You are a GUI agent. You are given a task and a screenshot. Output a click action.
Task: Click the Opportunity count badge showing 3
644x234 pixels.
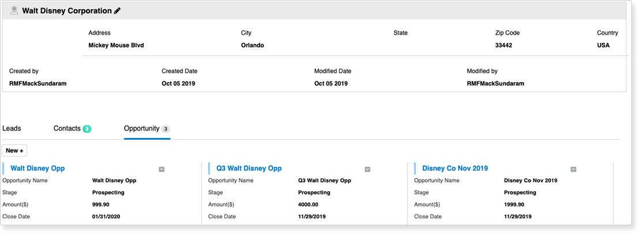pyautogui.click(x=166, y=129)
